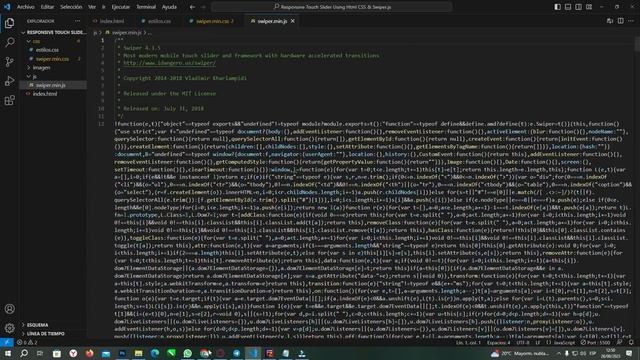The image size is (640, 360).
Task: Open the Selección menu
Action: (x=71, y=7)
